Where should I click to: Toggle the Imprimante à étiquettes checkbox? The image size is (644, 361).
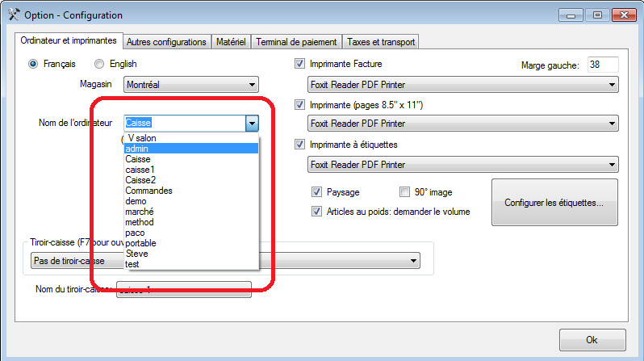click(300, 145)
